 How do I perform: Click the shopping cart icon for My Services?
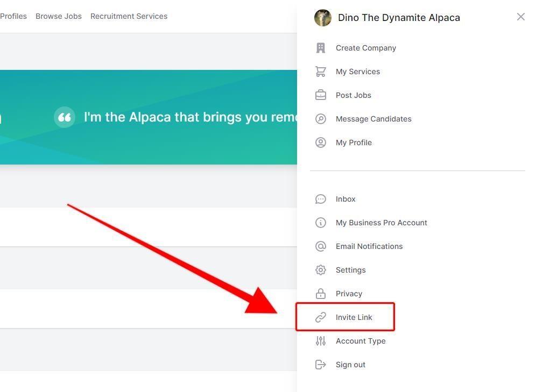coord(320,72)
